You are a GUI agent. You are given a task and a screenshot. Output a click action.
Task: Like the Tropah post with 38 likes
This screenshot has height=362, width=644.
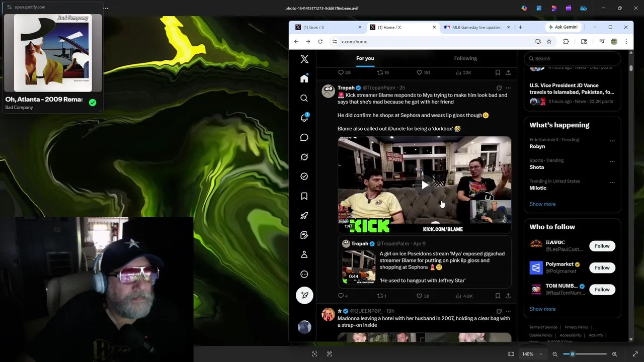coord(423,296)
